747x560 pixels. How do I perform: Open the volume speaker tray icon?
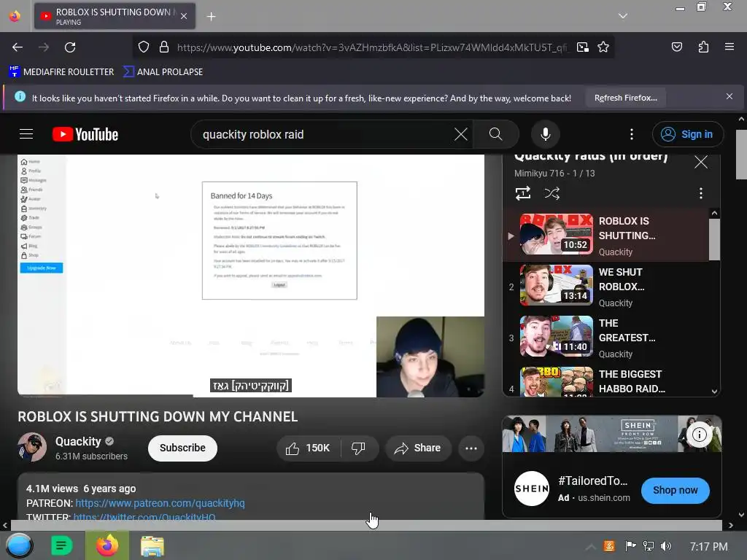pyautogui.click(x=665, y=546)
